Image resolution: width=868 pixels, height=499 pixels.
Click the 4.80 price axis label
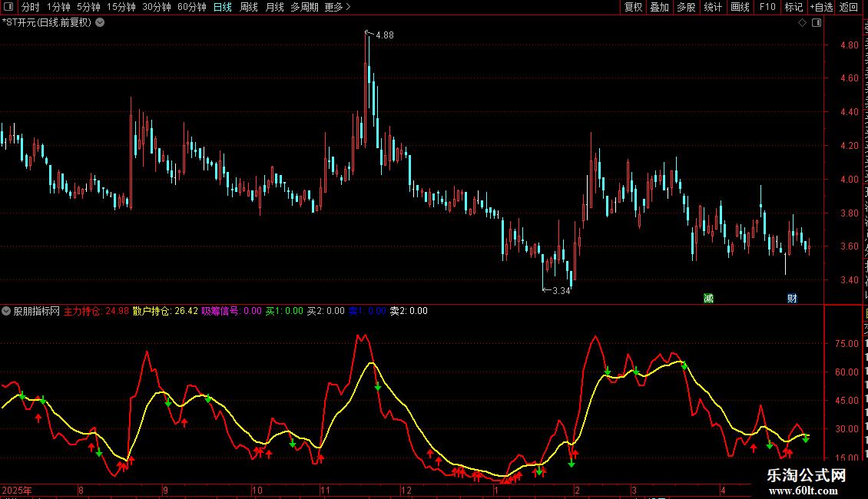849,45
